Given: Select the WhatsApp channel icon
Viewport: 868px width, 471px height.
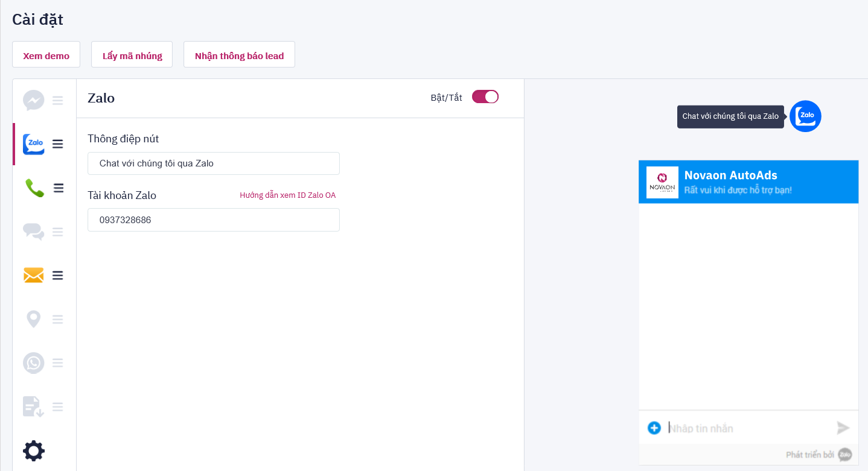Looking at the screenshot, I should (x=34, y=363).
